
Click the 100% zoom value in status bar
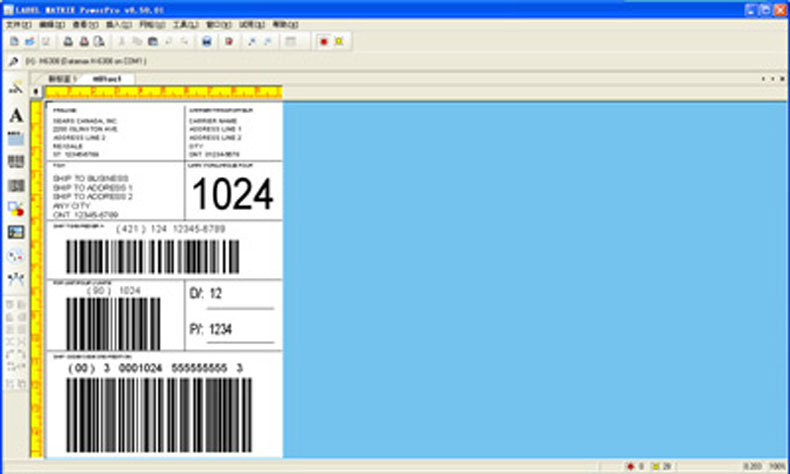coord(778,466)
